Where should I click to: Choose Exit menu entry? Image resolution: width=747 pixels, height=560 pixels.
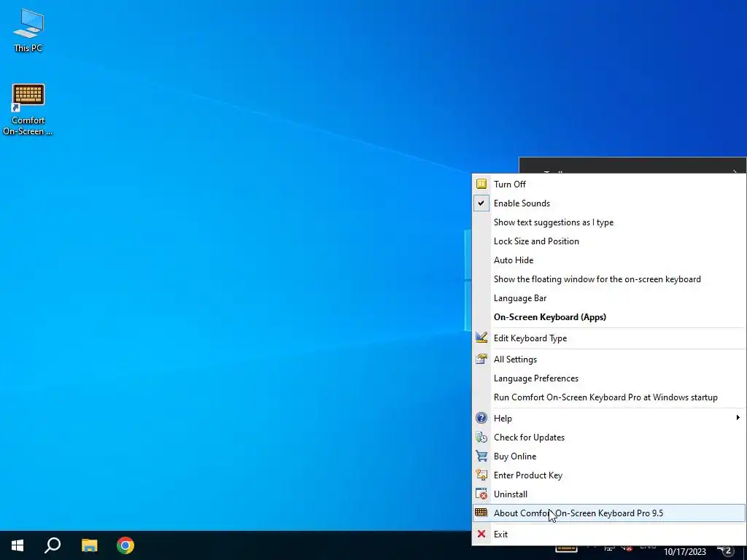(609, 534)
